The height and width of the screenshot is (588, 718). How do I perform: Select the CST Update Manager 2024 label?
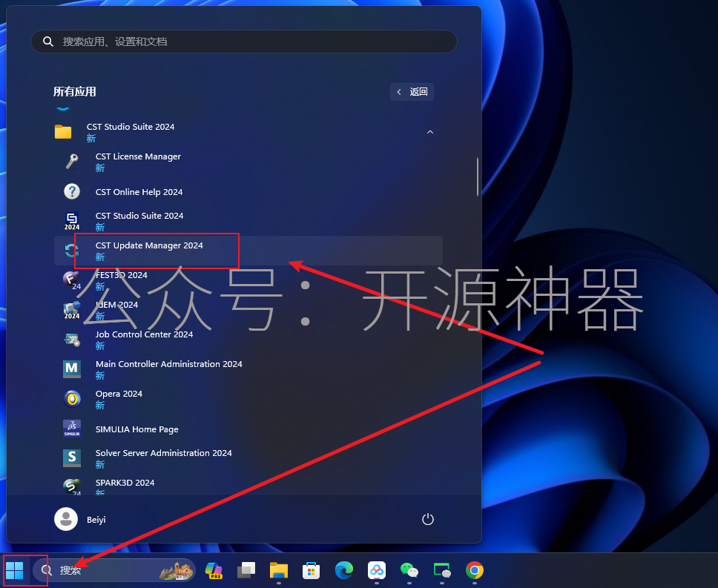point(149,245)
